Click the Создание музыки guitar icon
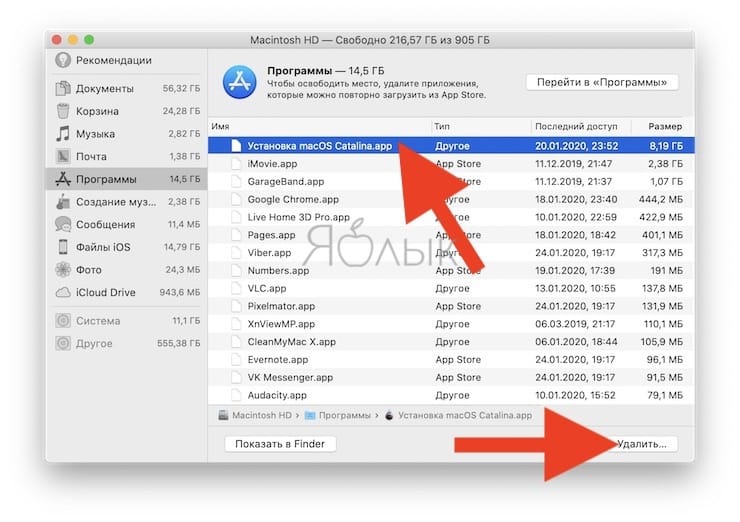 coord(63,202)
